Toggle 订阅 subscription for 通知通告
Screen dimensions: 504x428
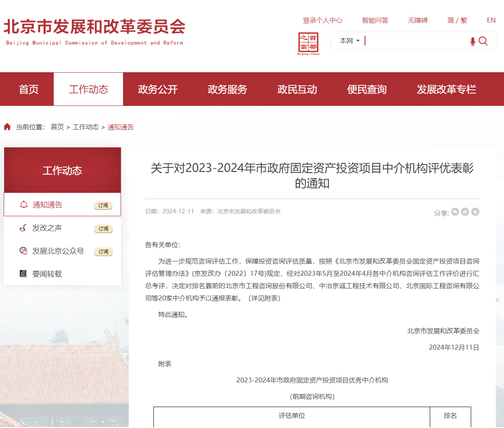(103, 206)
